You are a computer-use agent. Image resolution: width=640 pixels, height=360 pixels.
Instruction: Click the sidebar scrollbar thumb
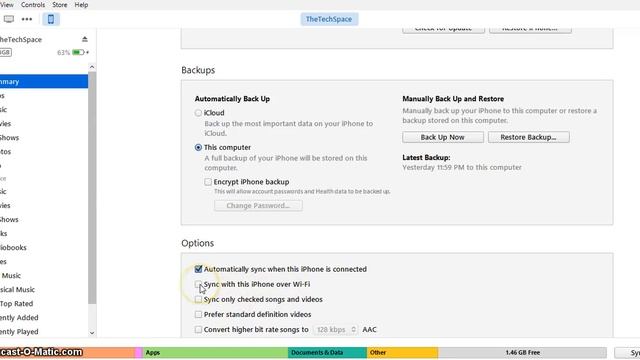92,188
